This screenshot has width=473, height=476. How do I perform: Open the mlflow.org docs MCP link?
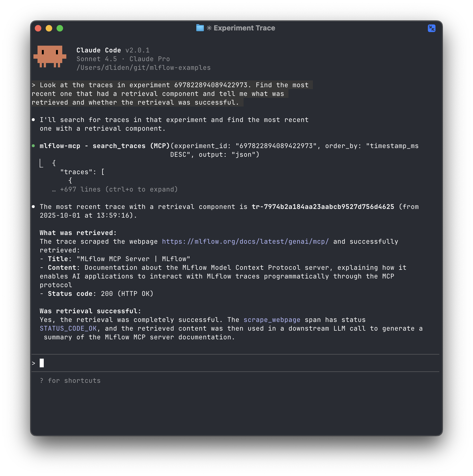[x=245, y=242]
